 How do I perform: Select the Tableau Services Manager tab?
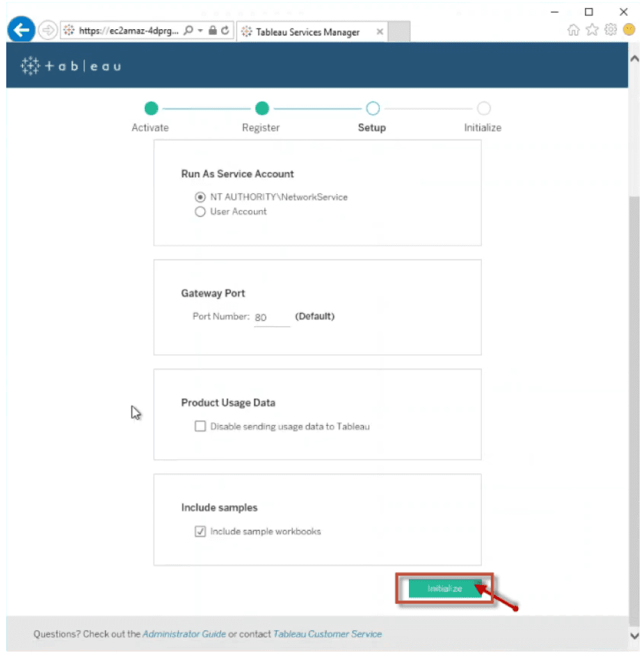point(312,31)
